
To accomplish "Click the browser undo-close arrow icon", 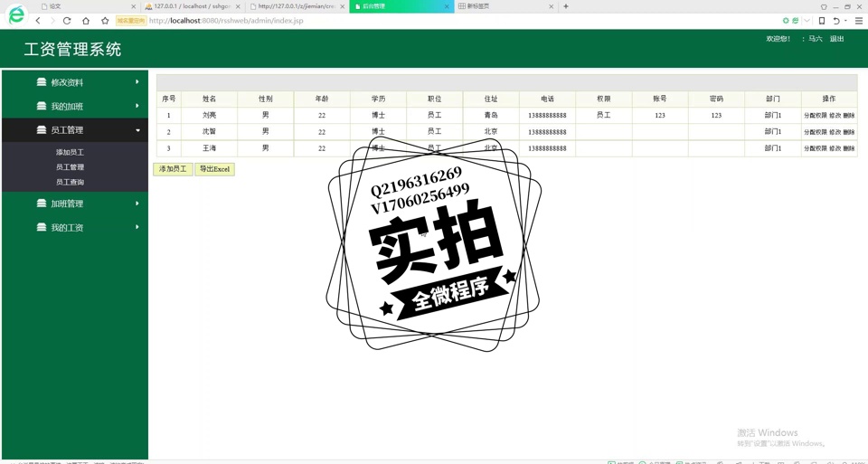I will [x=836, y=21].
